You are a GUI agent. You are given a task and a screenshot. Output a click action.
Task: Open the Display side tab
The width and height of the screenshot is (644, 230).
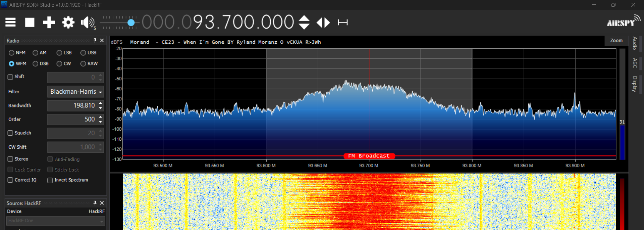(x=635, y=84)
